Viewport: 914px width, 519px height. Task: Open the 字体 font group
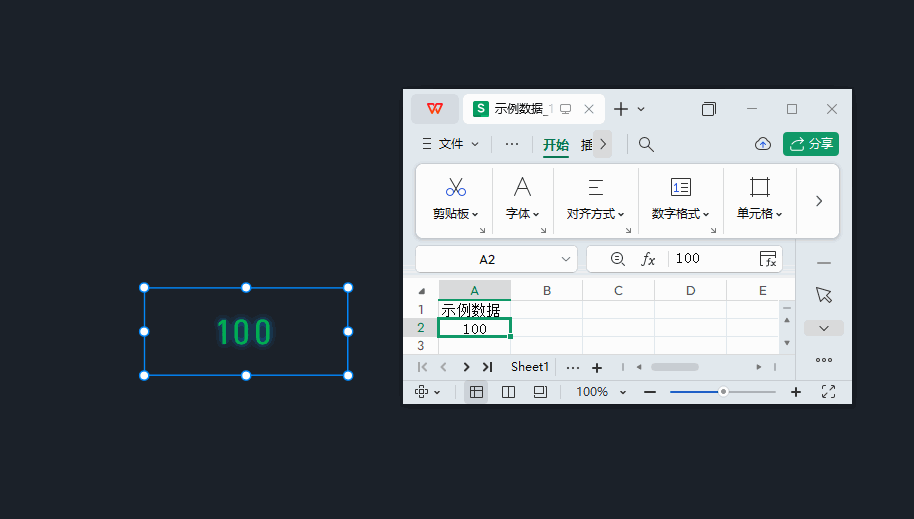(522, 214)
